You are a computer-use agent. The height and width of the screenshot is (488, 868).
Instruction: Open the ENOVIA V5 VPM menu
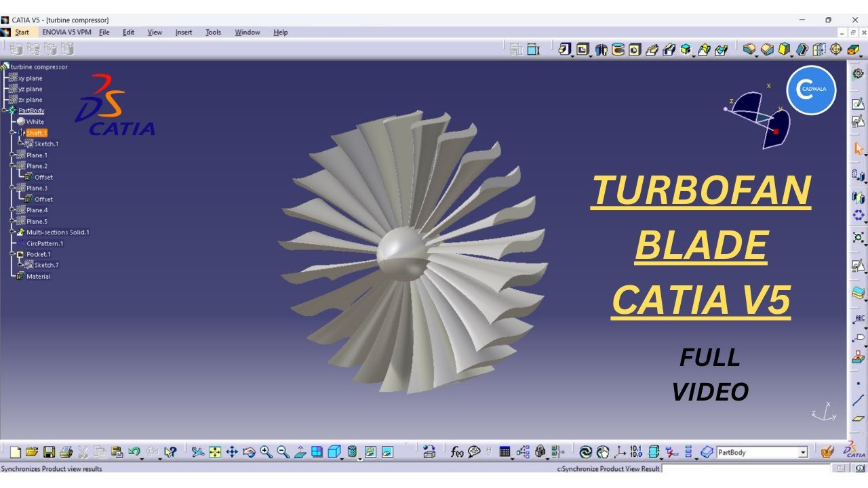[66, 32]
